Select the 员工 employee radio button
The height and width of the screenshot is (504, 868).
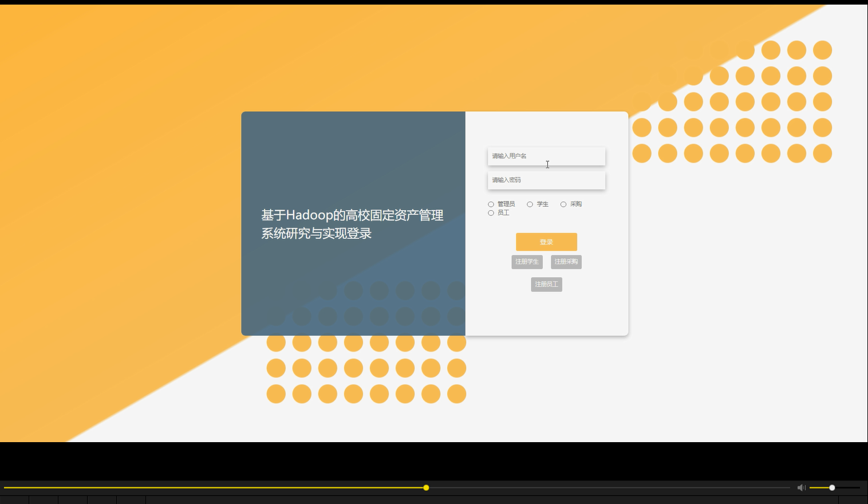pos(491,212)
